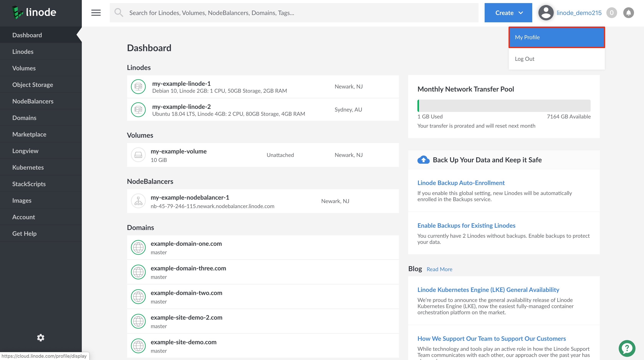The height and width of the screenshot is (360, 644).
Task: Click my-example-nodebalancer-1 icon
Action: [x=138, y=201]
